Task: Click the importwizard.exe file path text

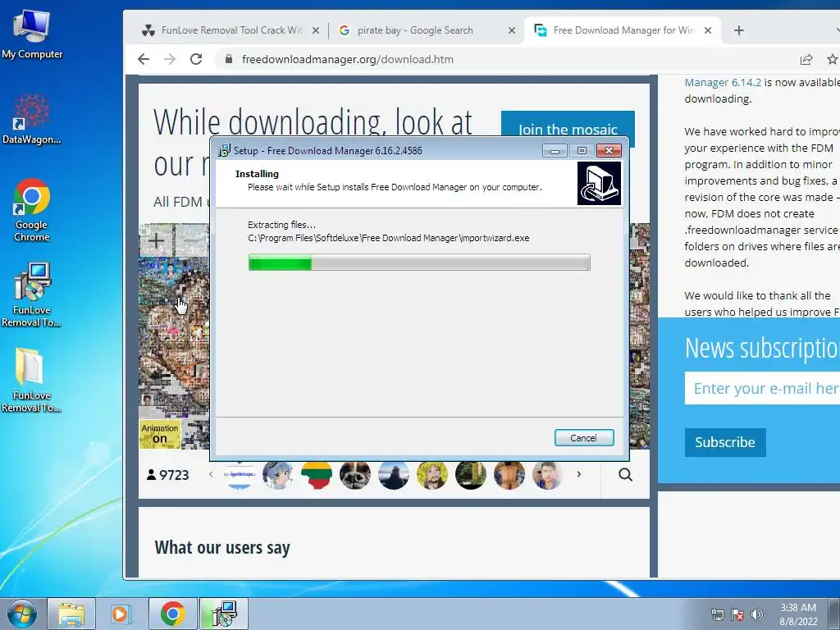Action: tap(388, 238)
